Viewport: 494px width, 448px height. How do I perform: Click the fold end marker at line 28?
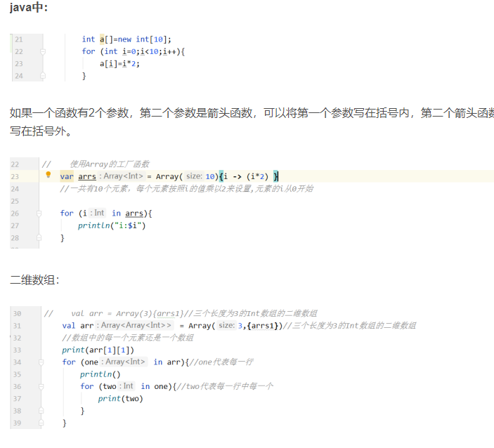coord(39,238)
